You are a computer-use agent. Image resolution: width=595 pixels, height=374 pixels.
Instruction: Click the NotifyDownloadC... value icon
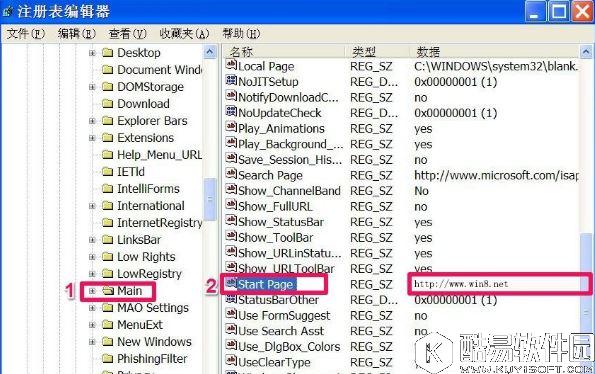[x=231, y=96]
